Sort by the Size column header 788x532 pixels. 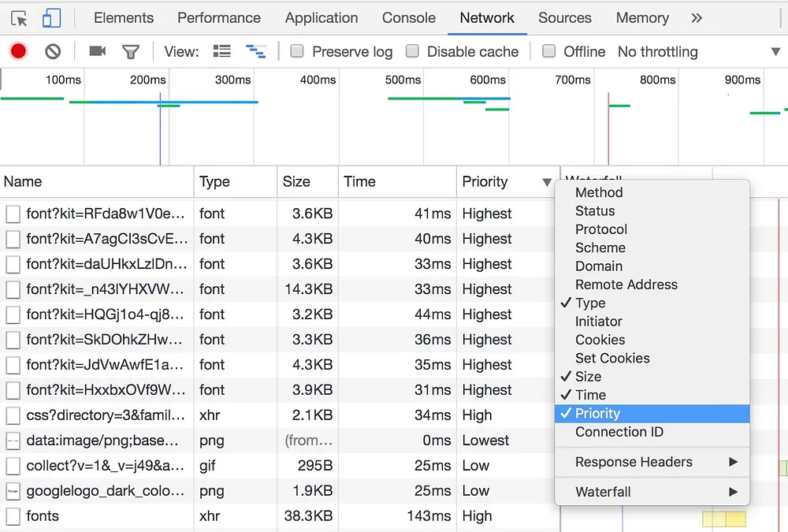pyautogui.click(x=297, y=182)
